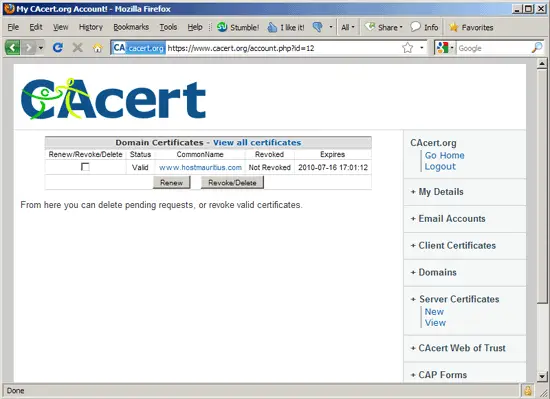The height and width of the screenshot is (399, 550).
Task: Tick the checkbox for www.hostmauritius.com certificate
Action: 85,167
